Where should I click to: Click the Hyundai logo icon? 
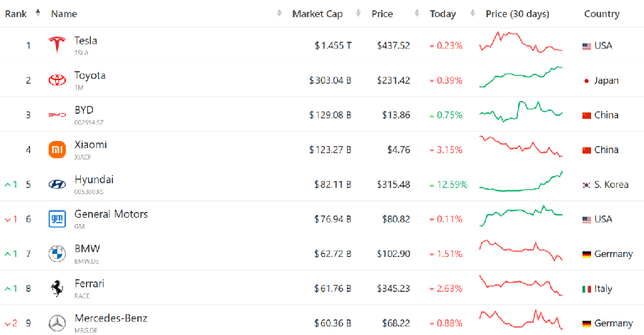click(x=57, y=185)
